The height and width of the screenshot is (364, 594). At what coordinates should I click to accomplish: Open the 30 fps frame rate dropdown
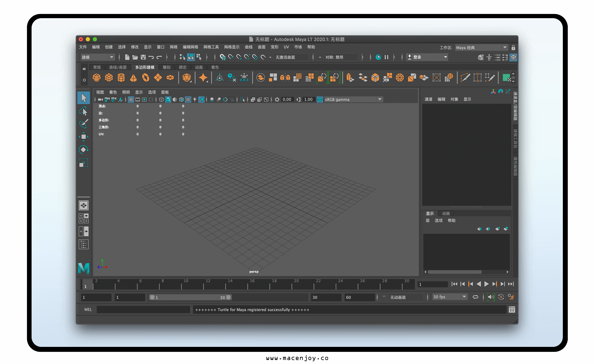pos(450,297)
